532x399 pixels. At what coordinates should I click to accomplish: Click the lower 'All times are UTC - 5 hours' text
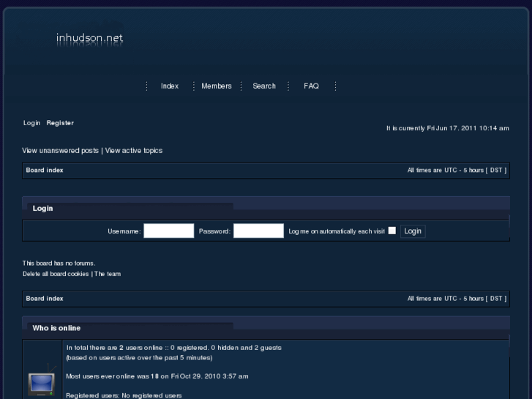(x=457, y=299)
